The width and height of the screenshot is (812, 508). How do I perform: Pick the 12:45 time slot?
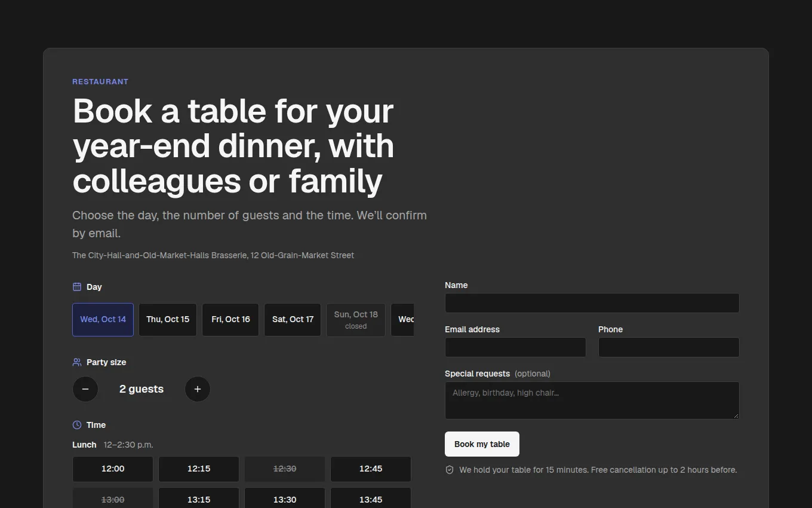tap(371, 469)
